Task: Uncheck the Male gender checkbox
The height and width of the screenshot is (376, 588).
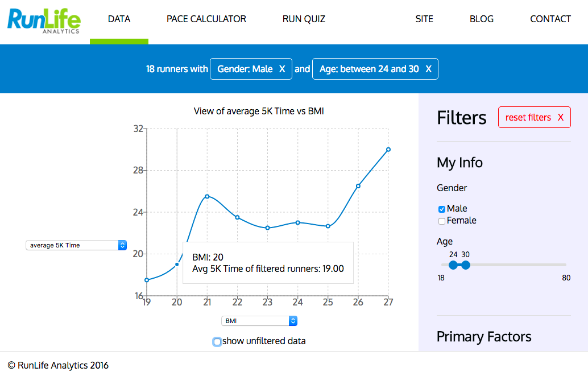Action: [x=442, y=209]
